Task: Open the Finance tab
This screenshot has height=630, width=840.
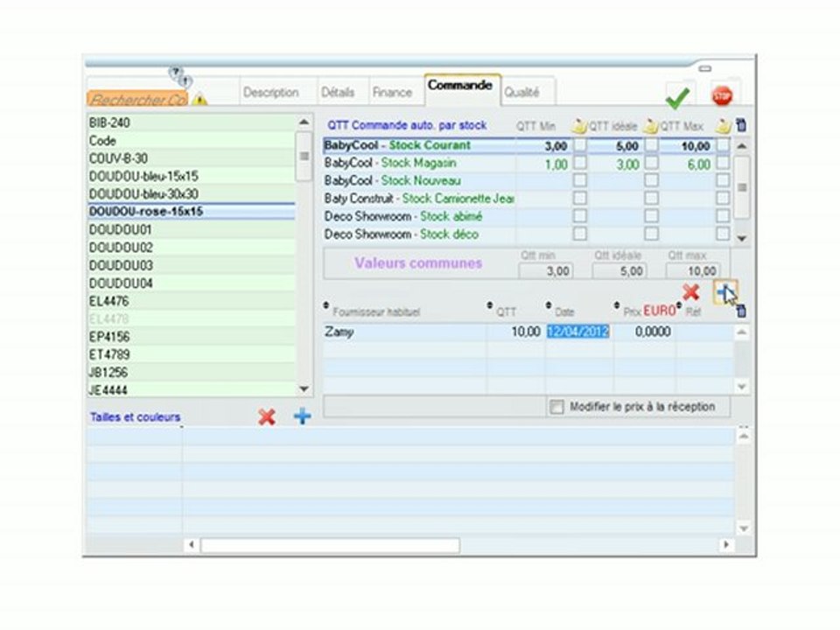Action: pyautogui.click(x=392, y=92)
